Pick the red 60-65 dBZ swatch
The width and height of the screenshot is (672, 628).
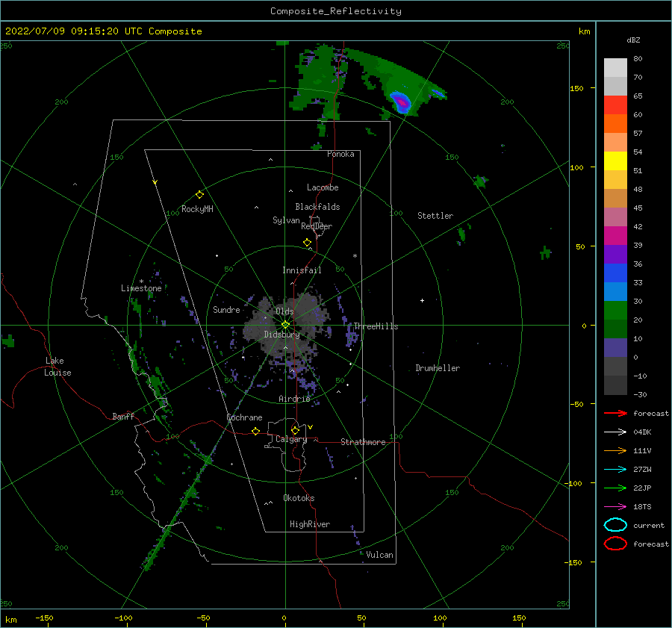coord(615,105)
